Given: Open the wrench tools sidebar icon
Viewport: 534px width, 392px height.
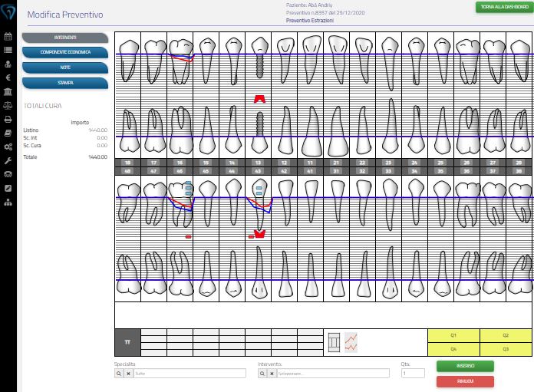Looking at the screenshot, I should 8,160.
